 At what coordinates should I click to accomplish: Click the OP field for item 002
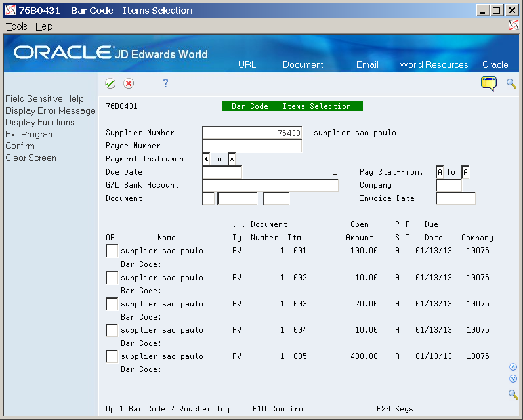click(x=112, y=278)
